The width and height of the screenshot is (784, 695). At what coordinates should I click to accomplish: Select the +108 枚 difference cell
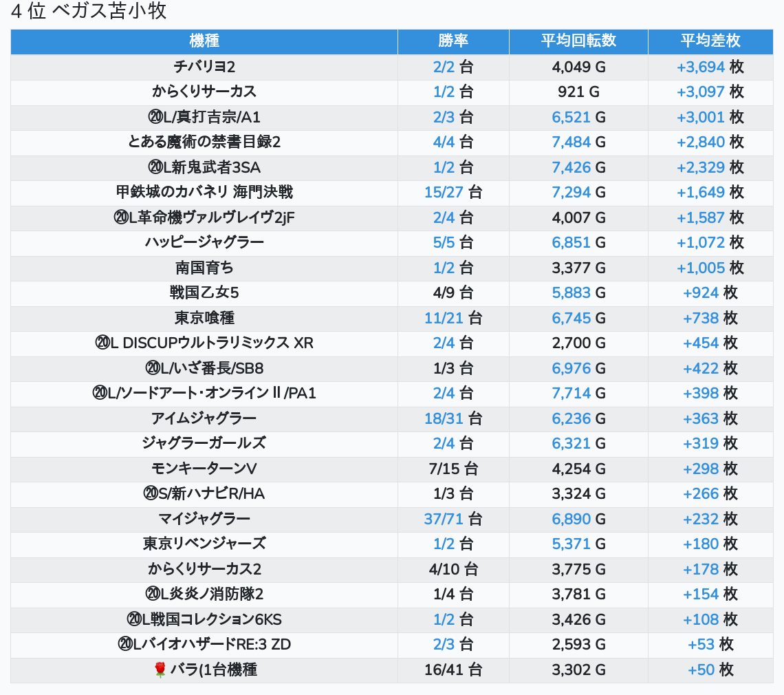tap(710, 620)
